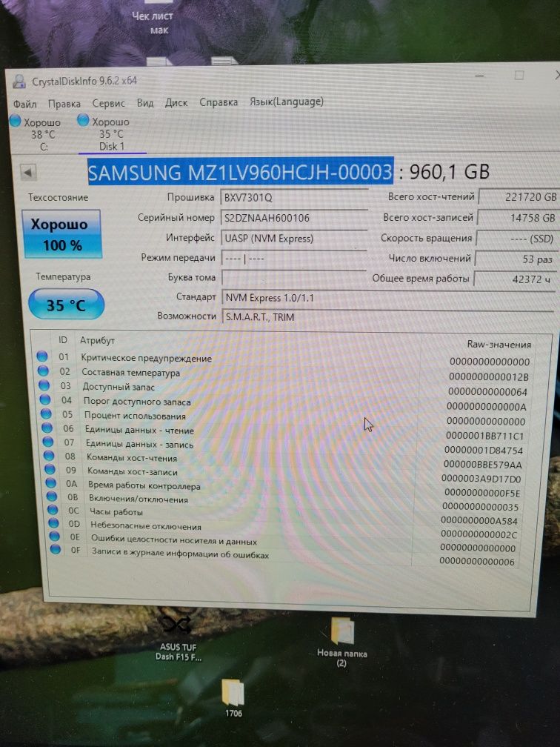Viewport: 560px width, 747px height.
Task: Click the ID column header
Action: coord(63,339)
